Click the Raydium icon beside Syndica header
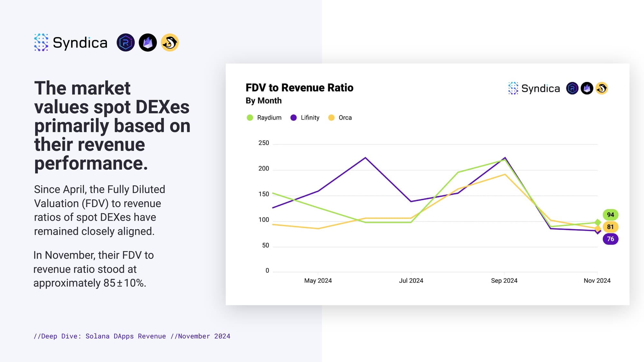The width and height of the screenshot is (644, 362). pyautogui.click(x=126, y=42)
